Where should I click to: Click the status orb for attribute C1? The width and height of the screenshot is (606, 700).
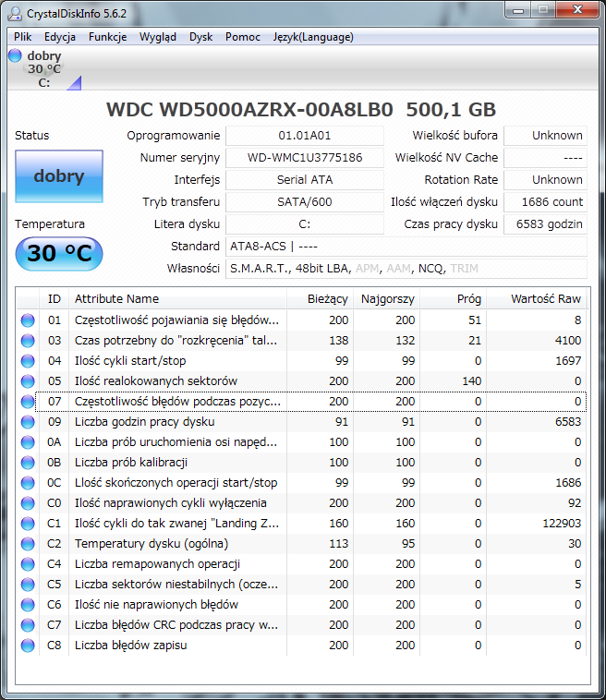[x=28, y=524]
